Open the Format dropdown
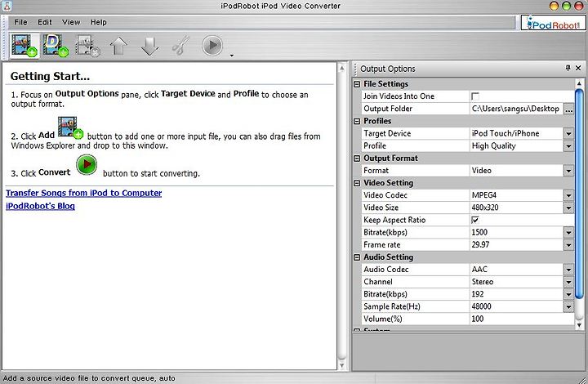Viewport: 588px width, 384px height. point(569,171)
